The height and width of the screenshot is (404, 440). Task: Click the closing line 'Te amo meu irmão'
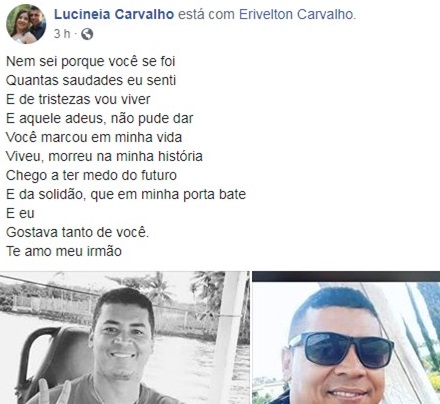64,251
